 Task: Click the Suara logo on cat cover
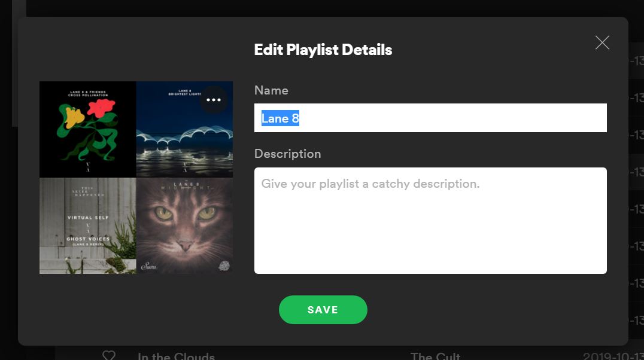pos(148,266)
